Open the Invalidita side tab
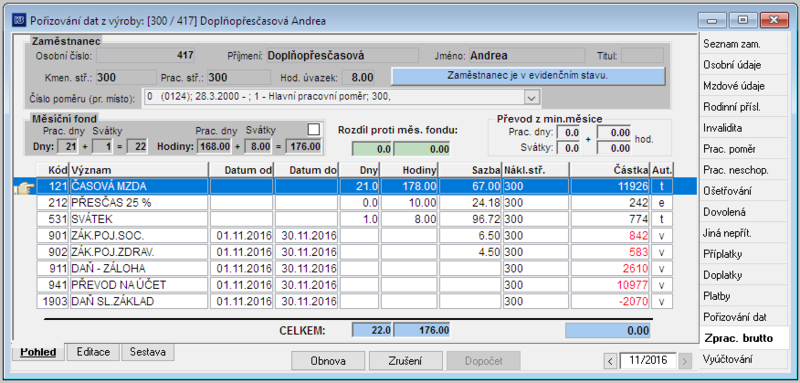The image size is (800, 383). pos(743,127)
